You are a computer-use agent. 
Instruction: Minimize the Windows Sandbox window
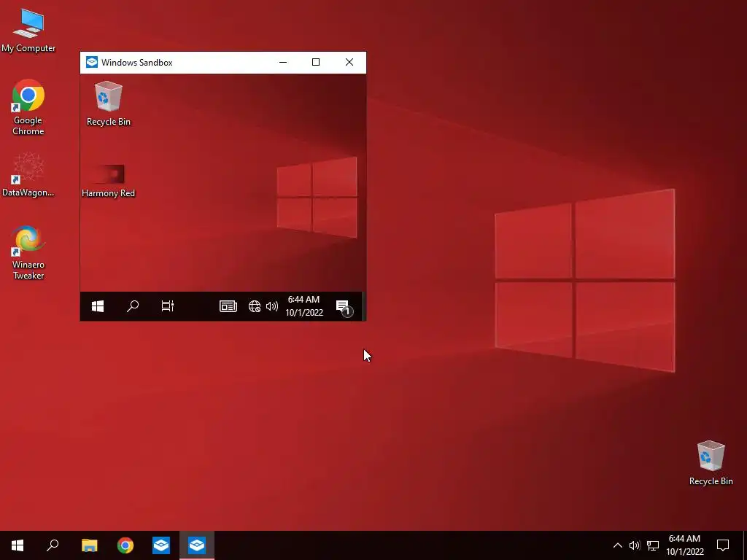click(283, 63)
